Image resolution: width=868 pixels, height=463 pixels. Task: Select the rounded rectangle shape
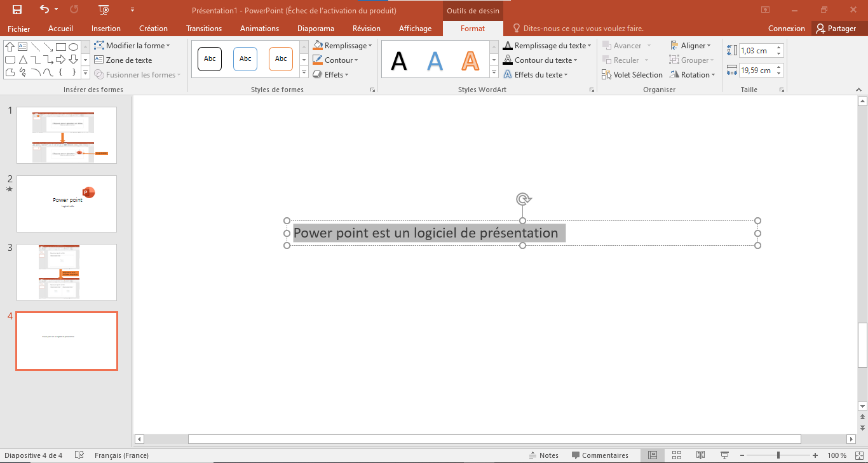coord(10,60)
